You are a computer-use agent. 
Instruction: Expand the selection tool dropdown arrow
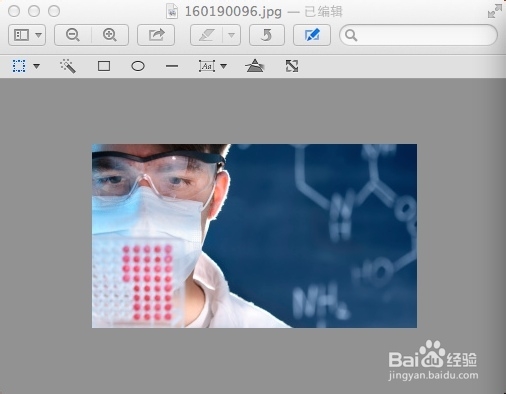pos(37,66)
